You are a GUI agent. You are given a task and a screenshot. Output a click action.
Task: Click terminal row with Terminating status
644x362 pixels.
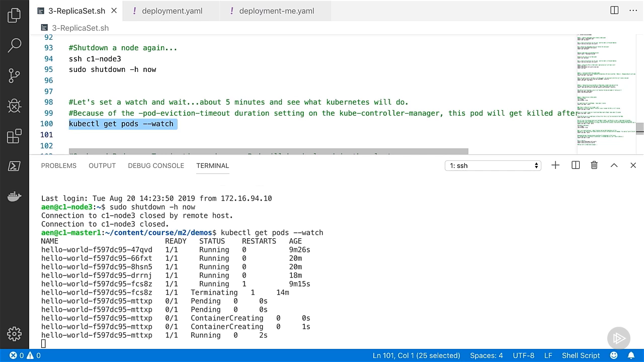(165, 293)
